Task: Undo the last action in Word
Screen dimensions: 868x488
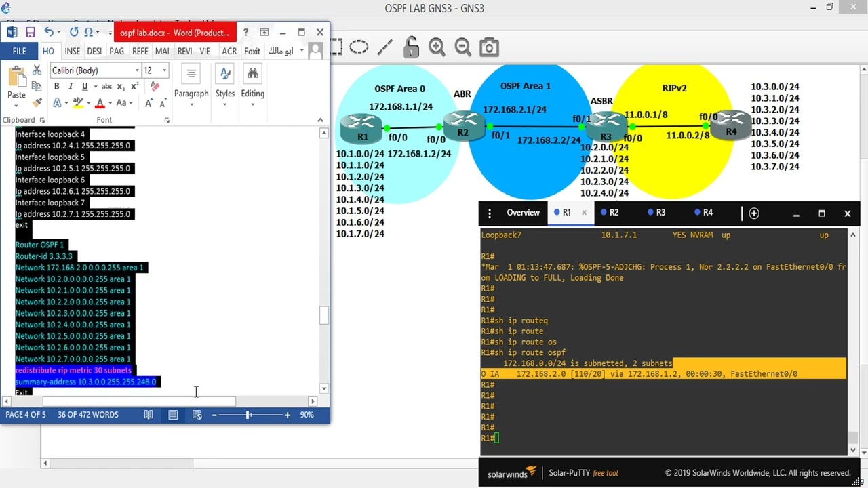Action: tap(48, 33)
